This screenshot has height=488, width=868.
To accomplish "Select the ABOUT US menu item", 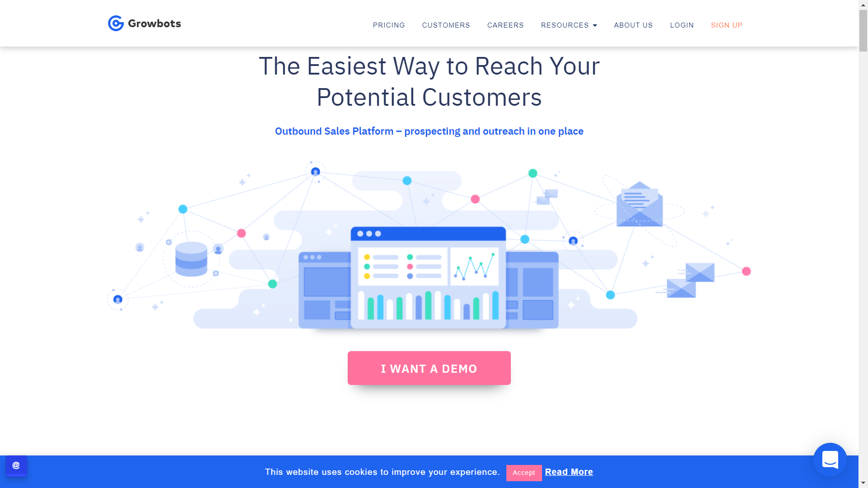I will tap(634, 25).
